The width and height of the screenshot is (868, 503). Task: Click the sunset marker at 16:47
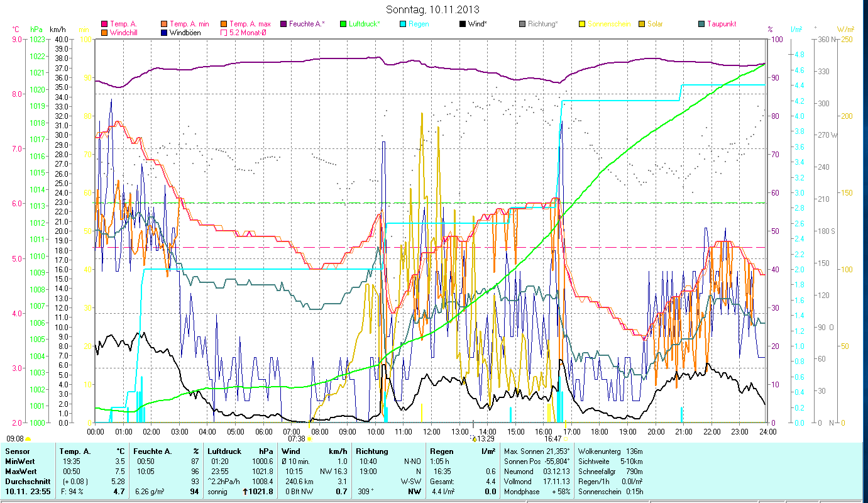tap(566, 439)
